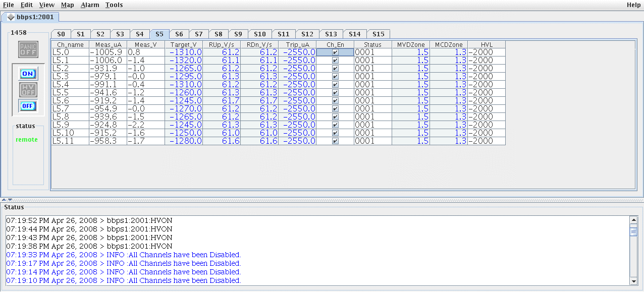The image size is (644, 292).
Task: Click Status cell 0001 for L5.2
Action: click(373, 69)
